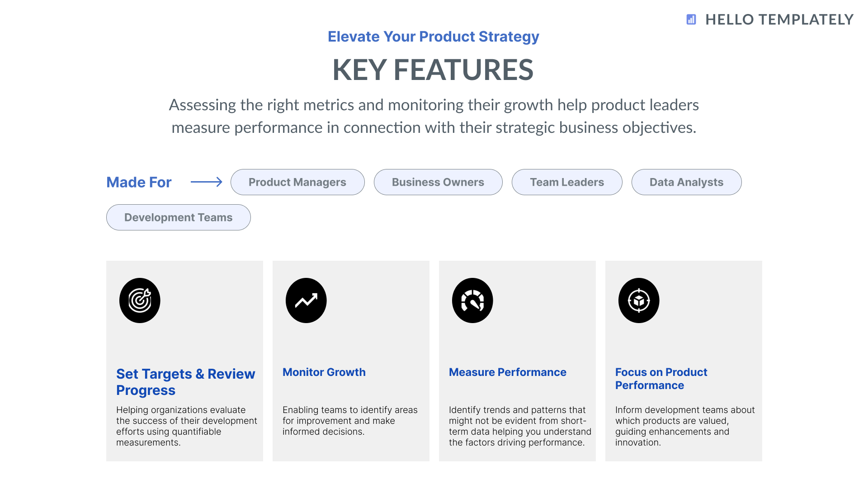This screenshot has height=488, width=868.
Task: Choose the Team Leaders tag
Action: point(567,182)
